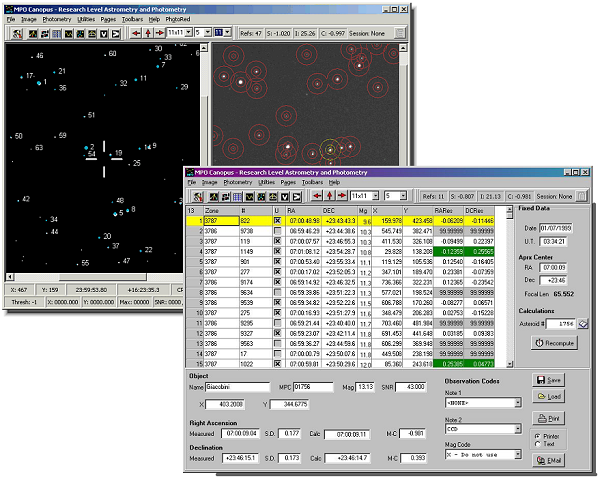This screenshot has width=600, height=481.
Task: Click the first toolbar icon in the back Canopus window
Action: click(x=16, y=33)
